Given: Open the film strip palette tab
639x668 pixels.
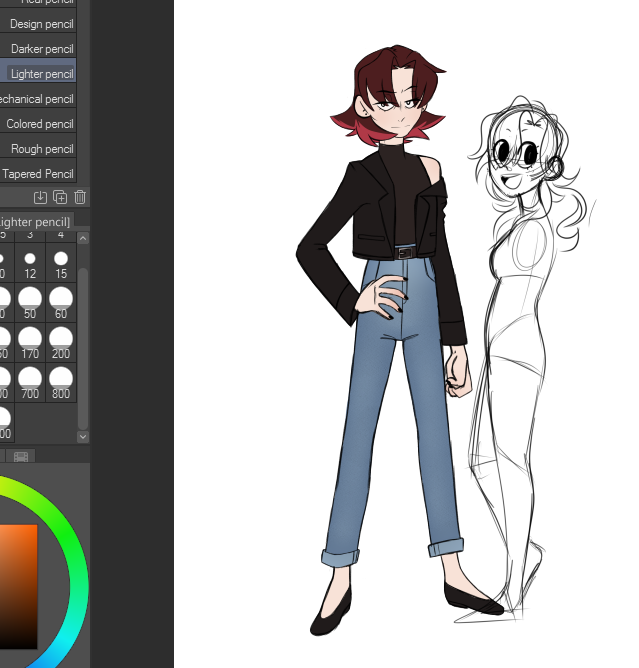Looking at the screenshot, I should click(21, 457).
